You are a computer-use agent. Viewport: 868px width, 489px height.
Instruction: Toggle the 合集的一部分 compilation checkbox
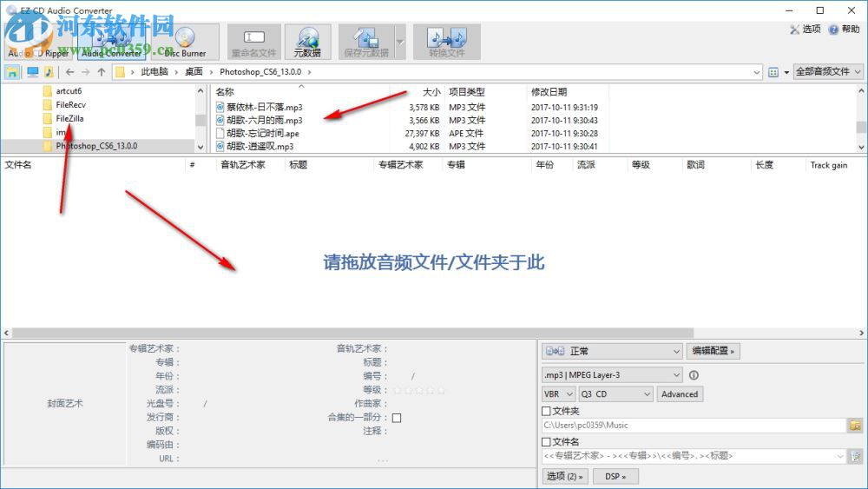397,418
